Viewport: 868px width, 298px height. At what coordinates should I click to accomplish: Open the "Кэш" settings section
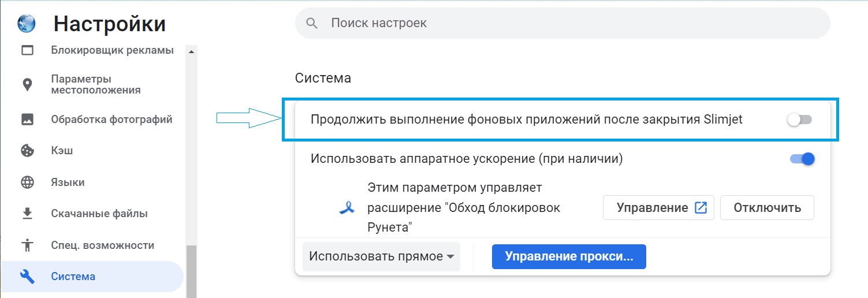[62, 151]
